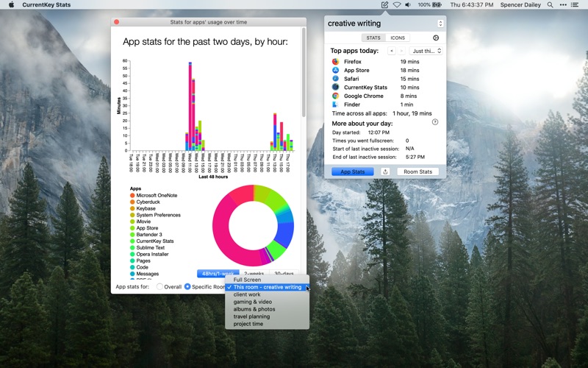Click the System Preferences legend entry
The image size is (588, 368).
click(x=155, y=215)
